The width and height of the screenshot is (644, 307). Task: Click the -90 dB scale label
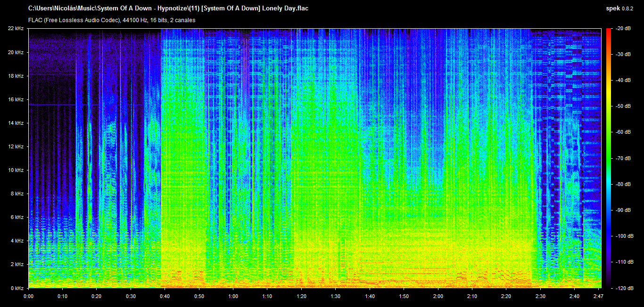(622, 210)
